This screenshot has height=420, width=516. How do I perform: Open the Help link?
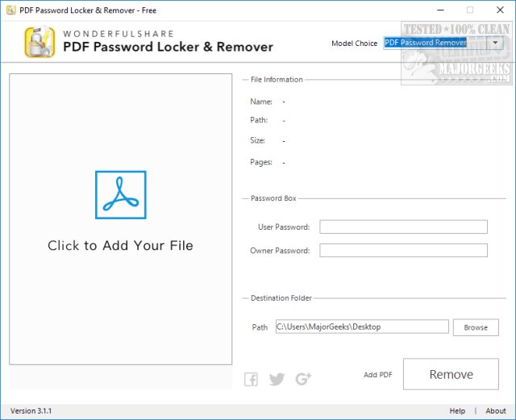pos(457,411)
